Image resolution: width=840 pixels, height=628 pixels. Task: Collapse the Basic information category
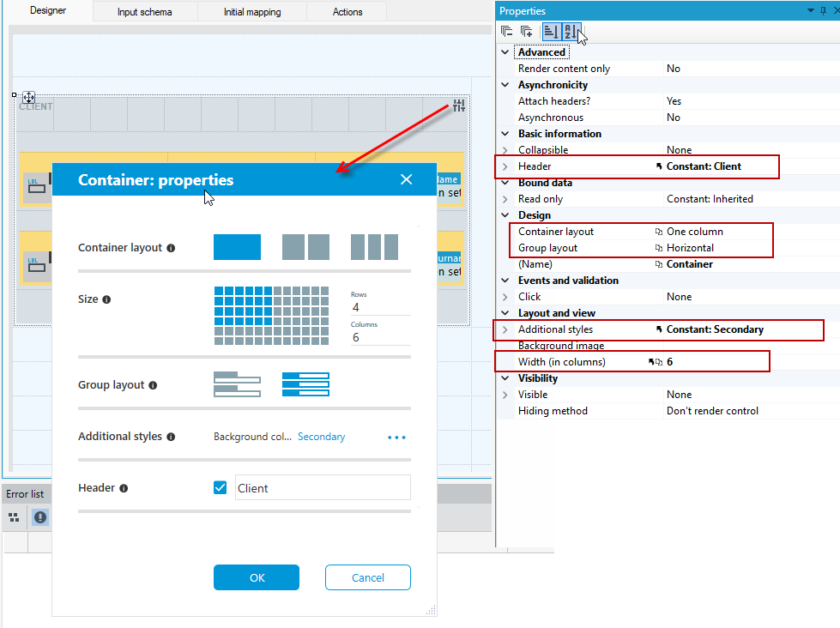[505, 134]
